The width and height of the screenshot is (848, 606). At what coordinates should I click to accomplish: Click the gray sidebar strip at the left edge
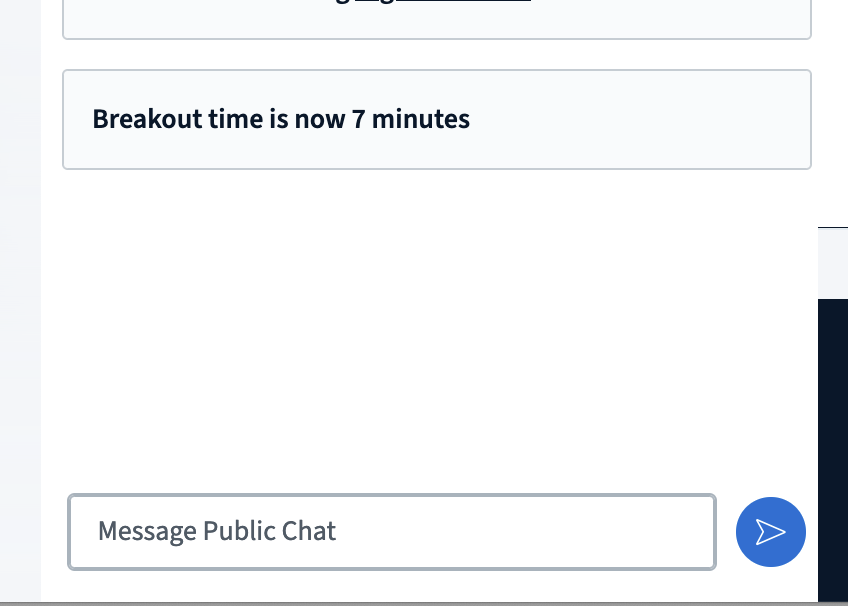pyautogui.click(x=20, y=300)
